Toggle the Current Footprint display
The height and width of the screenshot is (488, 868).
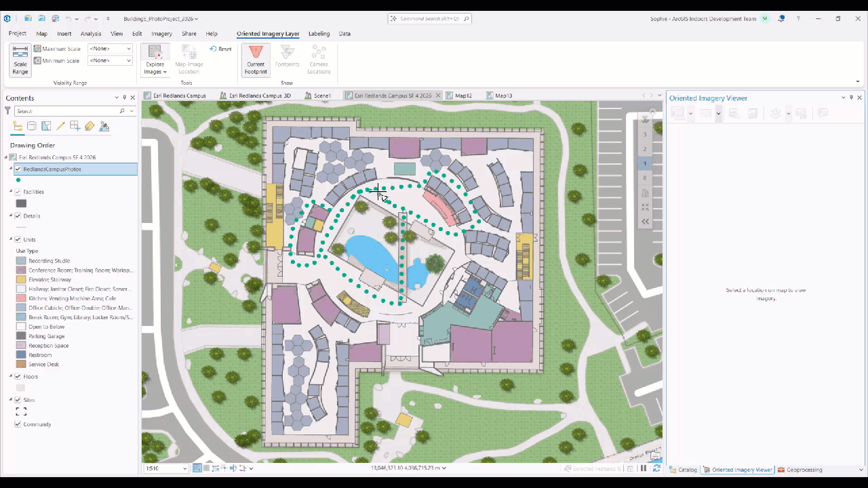point(256,60)
